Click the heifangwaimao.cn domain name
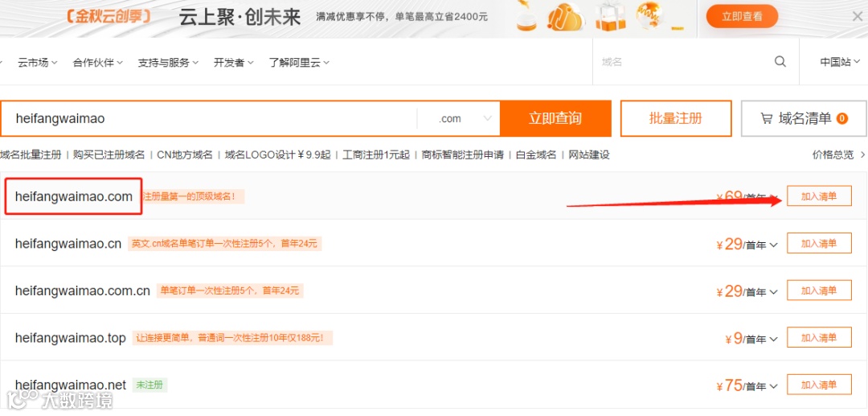Screen dimensions: 868x416 pos(68,243)
